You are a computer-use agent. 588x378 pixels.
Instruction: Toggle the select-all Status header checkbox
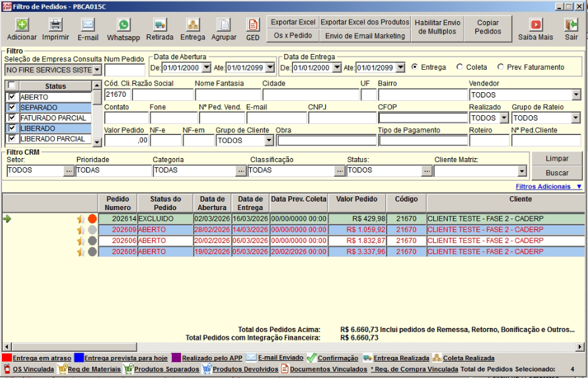[12, 85]
